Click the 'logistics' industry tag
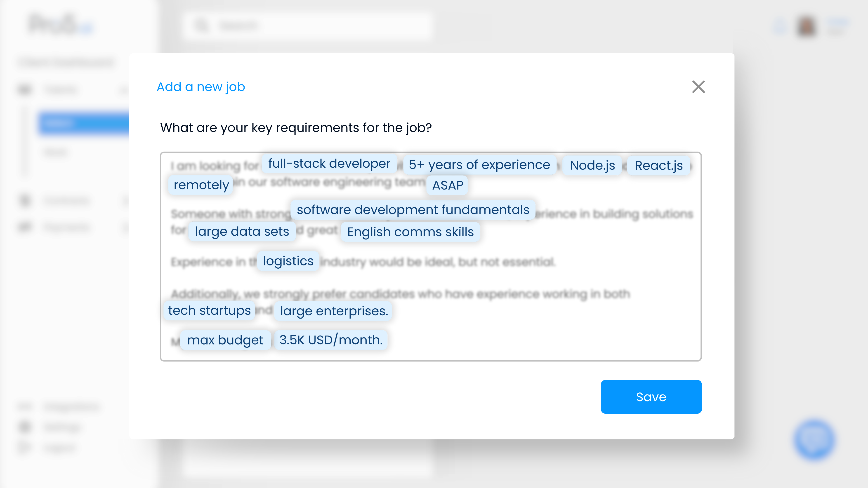Image resolution: width=868 pixels, height=488 pixels. (x=288, y=261)
